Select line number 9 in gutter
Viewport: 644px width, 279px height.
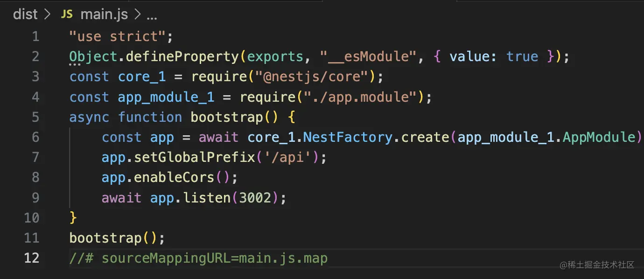36,197
